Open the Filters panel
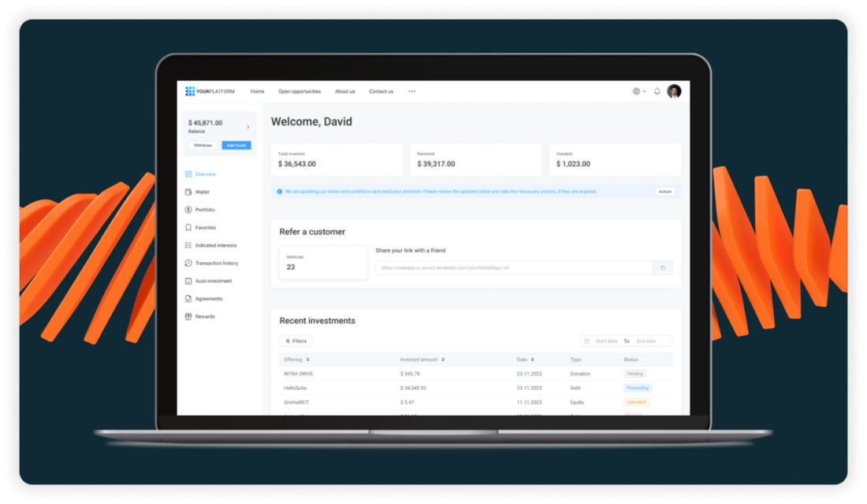Viewport: 867px width, 504px height. 296,340
